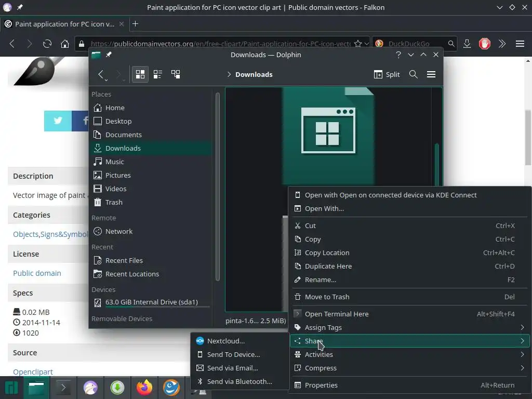Select Copy Location menu entry
The width and height of the screenshot is (532, 399).
pyautogui.click(x=410, y=253)
